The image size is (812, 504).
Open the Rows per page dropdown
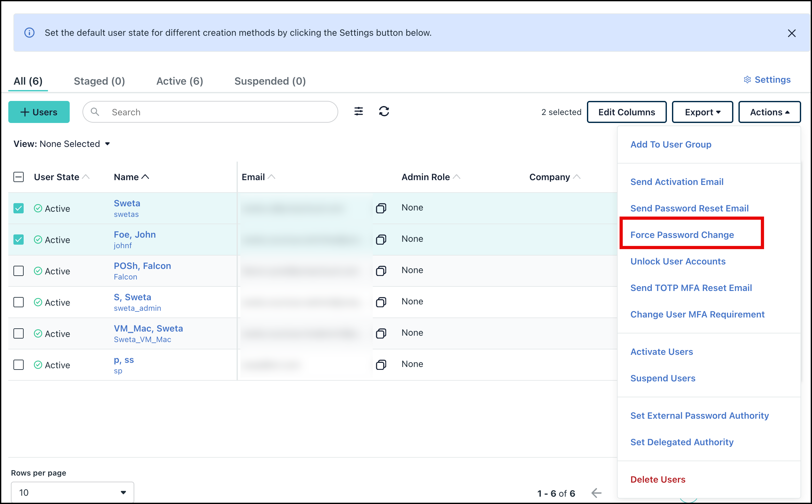point(72,492)
